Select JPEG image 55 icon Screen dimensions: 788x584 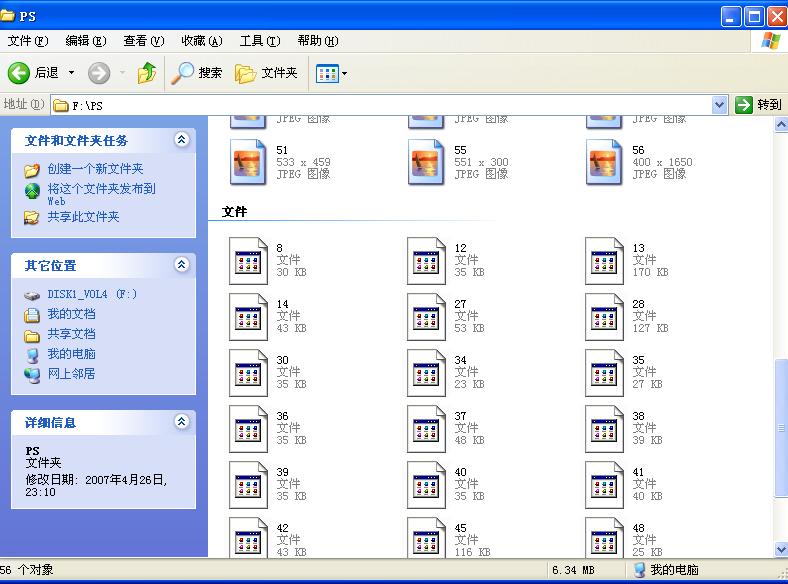pos(426,162)
